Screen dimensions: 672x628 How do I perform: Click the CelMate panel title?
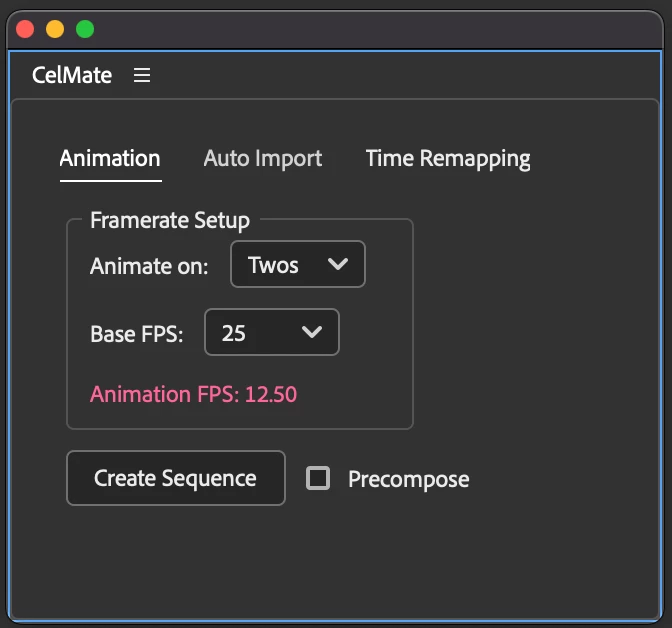point(72,75)
